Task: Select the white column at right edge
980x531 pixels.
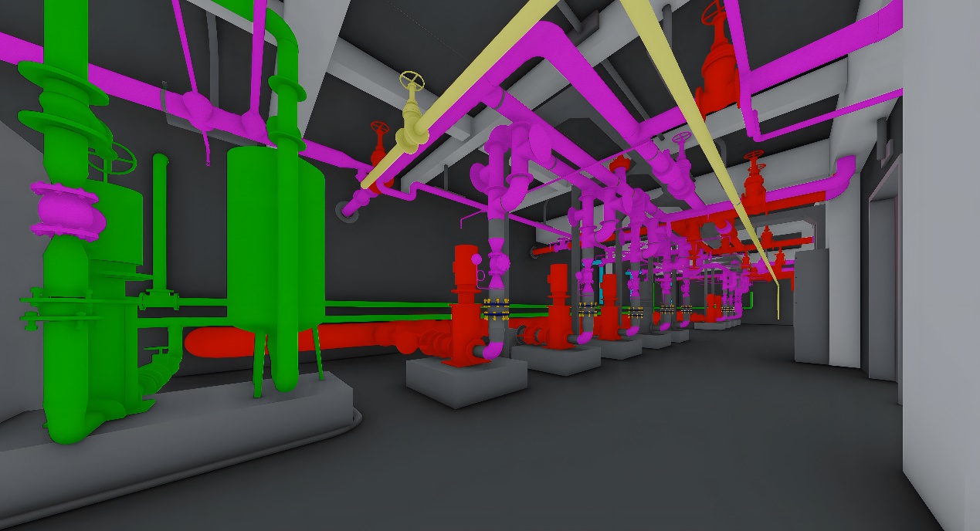Action: (941, 232)
